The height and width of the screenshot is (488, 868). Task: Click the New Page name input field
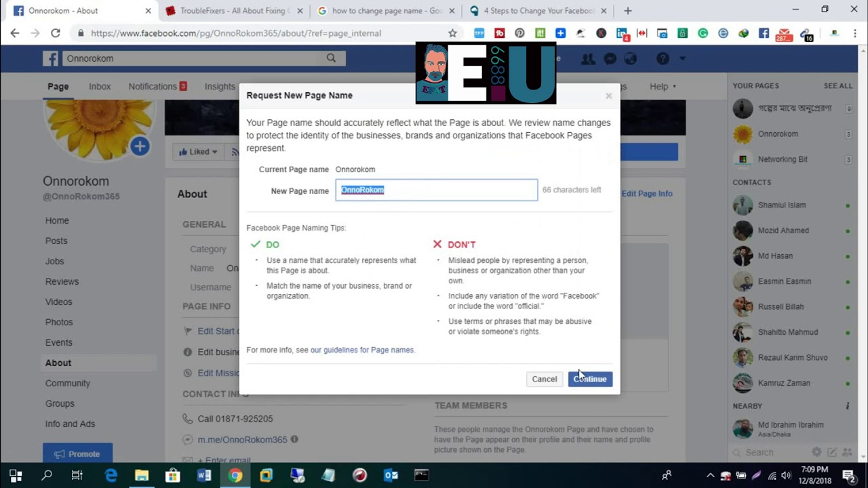(x=437, y=190)
